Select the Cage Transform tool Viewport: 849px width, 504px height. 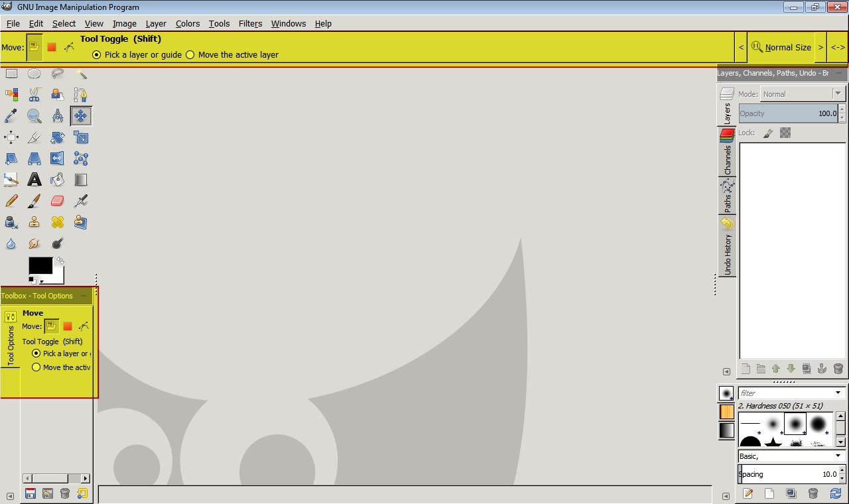click(81, 158)
